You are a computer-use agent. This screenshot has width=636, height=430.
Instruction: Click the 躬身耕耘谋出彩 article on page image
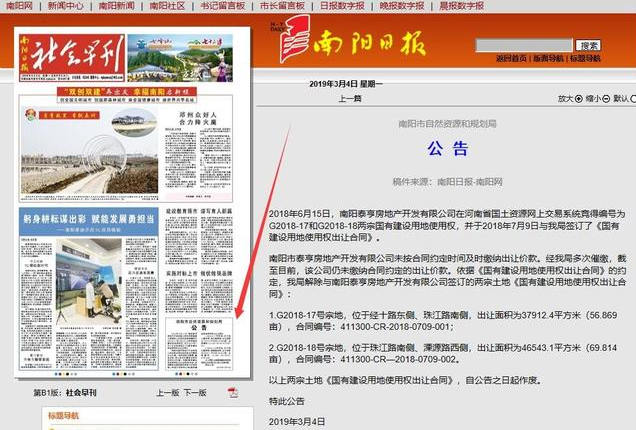click(88, 288)
